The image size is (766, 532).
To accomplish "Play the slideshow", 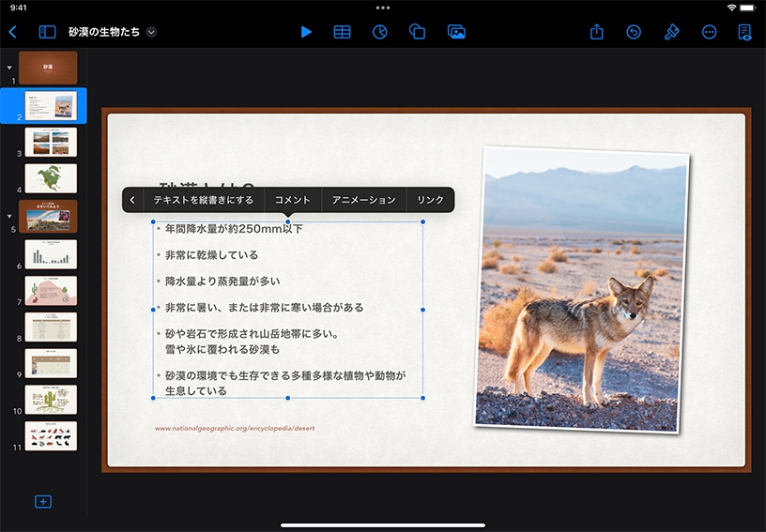I will (x=306, y=32).
